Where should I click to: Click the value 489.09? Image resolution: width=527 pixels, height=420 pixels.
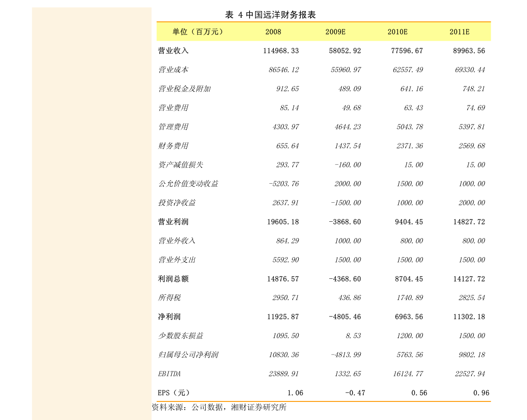coord(350,89)
